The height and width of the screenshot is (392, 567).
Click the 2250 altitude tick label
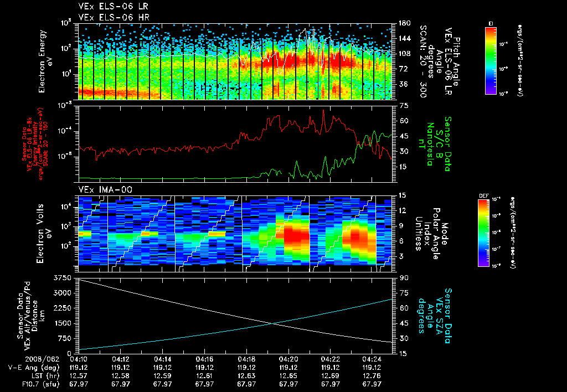pyautogui.click(x=63, y=308)
